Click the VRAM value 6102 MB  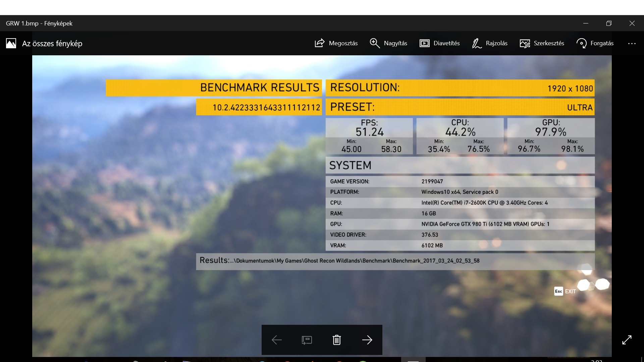pos(432,246)
